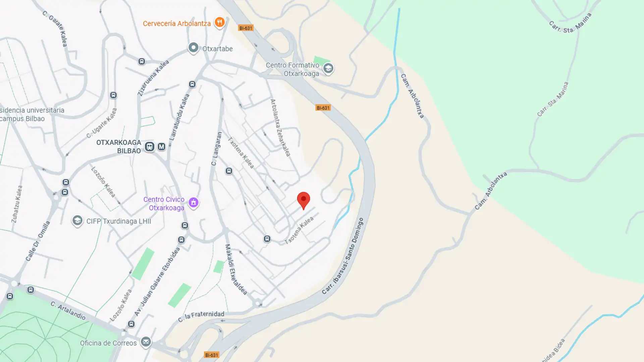
Task: Select the CIFP Txurdinaga LHII school icon
Action: pyautogui.click(x=77, y=221)
